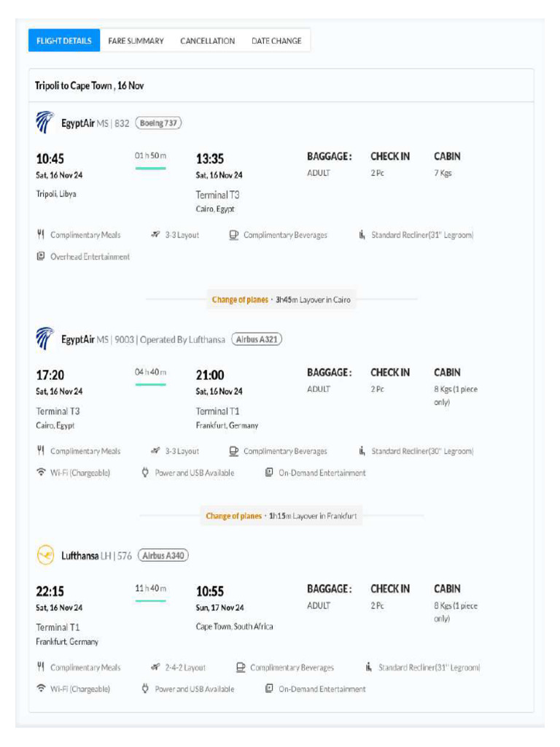Click Complimentary Beverages icon on the Lufthansa flight
Viewport: 560px width, 747px height.
tap(241, 667)
